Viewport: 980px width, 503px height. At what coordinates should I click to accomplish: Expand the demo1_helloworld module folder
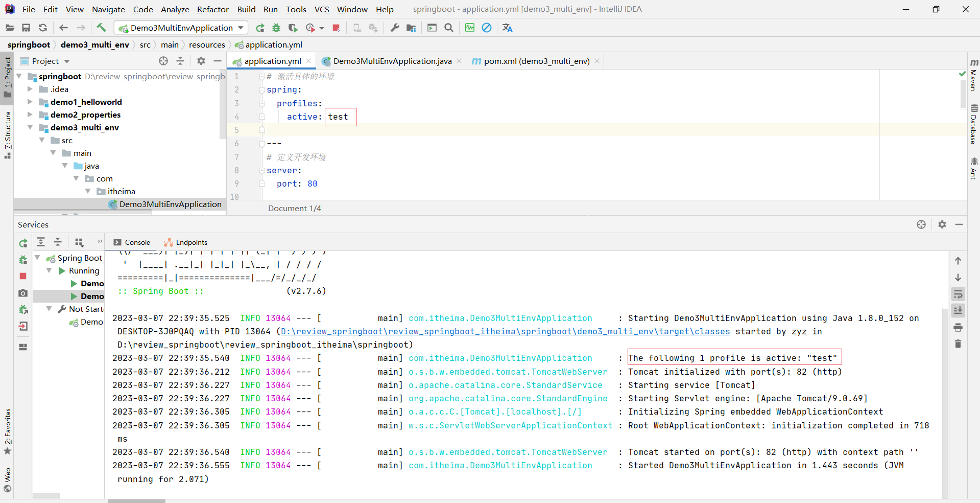pyautogui.click(x=30, y=102)
